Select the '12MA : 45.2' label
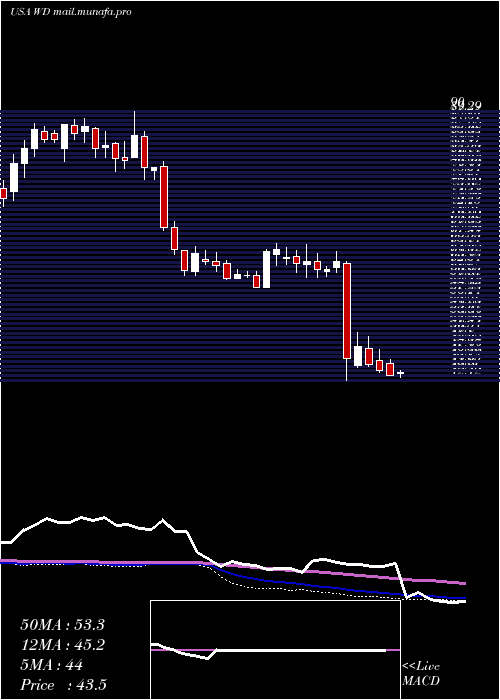The width and height of the screenshot is (500, 700). [x=62, y=645]
